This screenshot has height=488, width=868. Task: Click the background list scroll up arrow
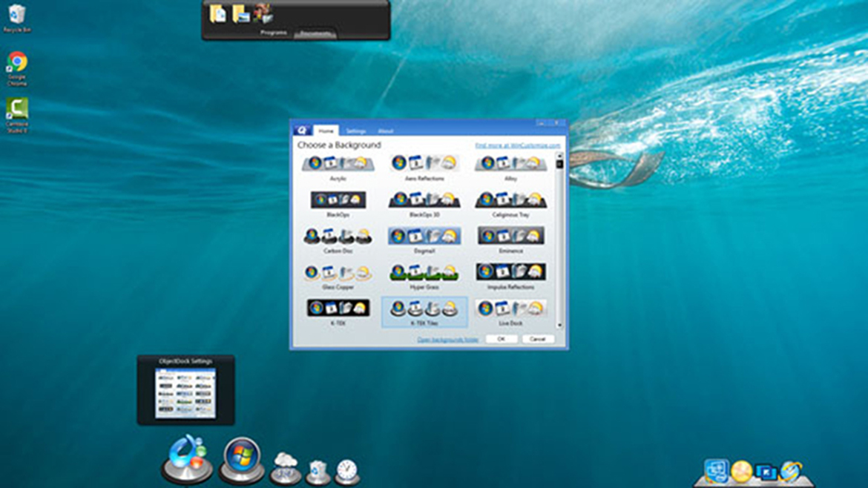(x=559, y=156)
